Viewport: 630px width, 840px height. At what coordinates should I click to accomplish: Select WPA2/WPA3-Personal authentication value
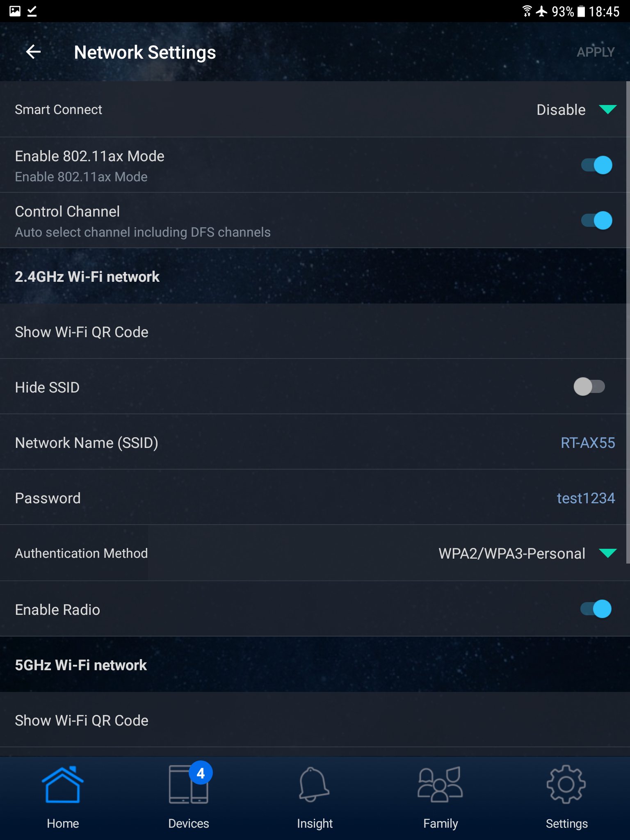click(511, 554)
